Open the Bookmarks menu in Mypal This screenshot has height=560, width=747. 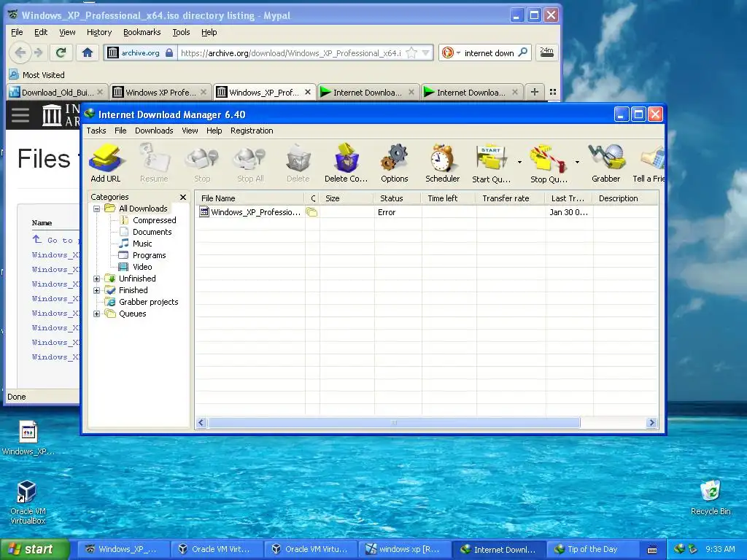142,32
